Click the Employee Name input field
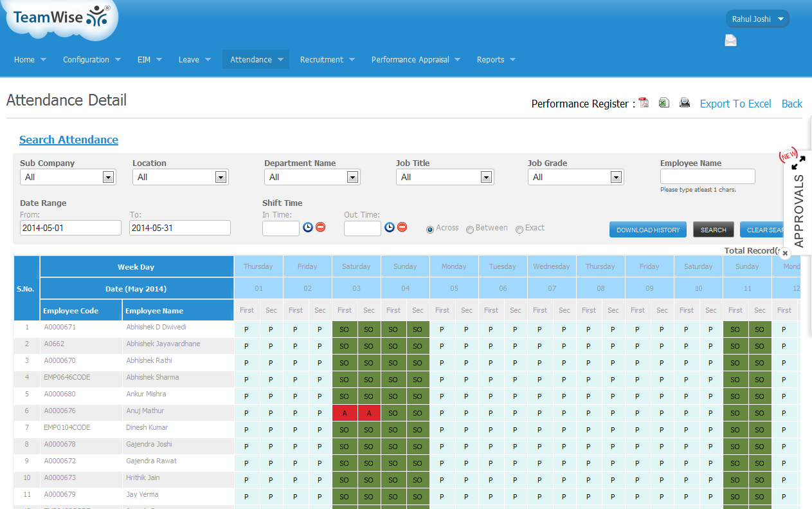Image resolution: width=812 pixels, height=509 pixels. click(x=707, y=177)
